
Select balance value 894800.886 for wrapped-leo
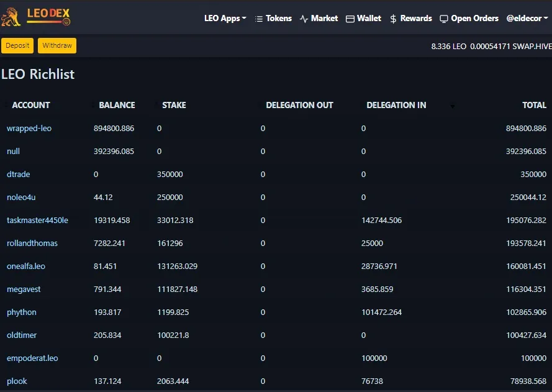pyautogui.click(x=114, y=128)
